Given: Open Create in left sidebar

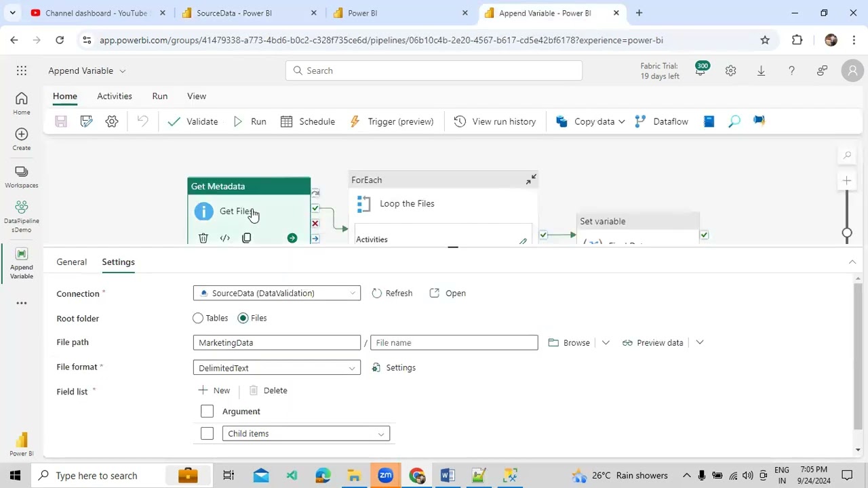Looking at the screenshot, I should [x=21, y=139].
